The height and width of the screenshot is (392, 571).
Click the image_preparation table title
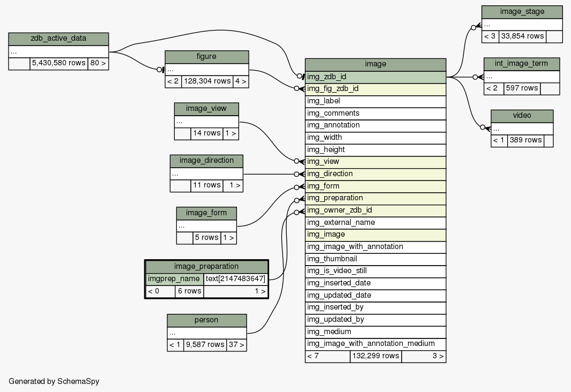pyautogui.click(x=206, y=266)
